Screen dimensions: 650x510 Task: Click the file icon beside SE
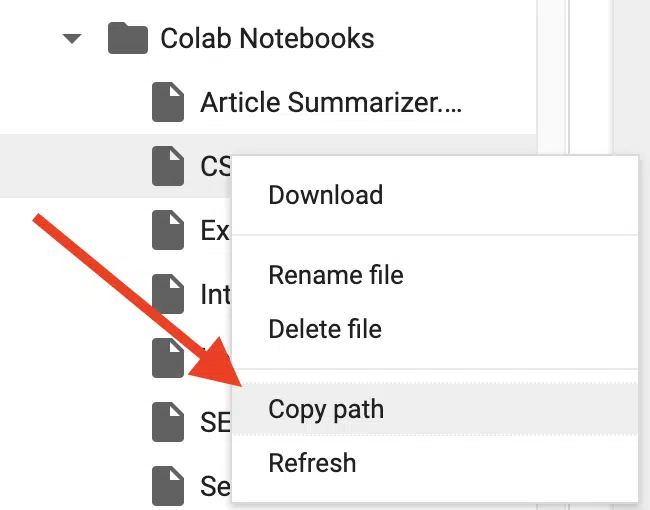(x=168, y=422)
